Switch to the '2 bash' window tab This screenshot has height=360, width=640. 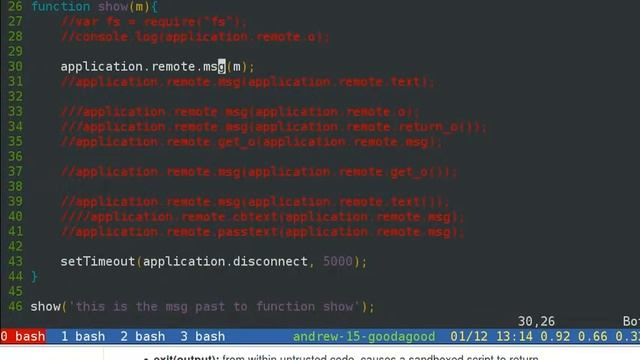click(x=143, y=336)
